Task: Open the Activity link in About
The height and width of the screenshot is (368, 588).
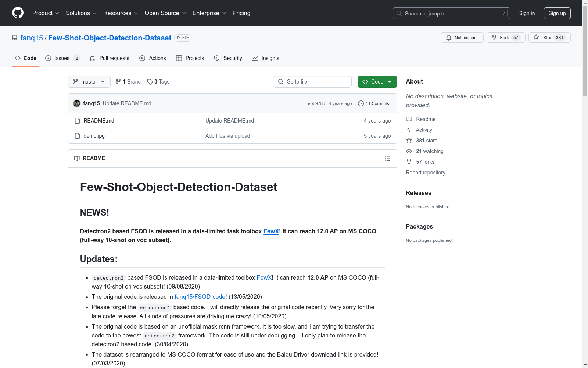Action: click(419, 130)
